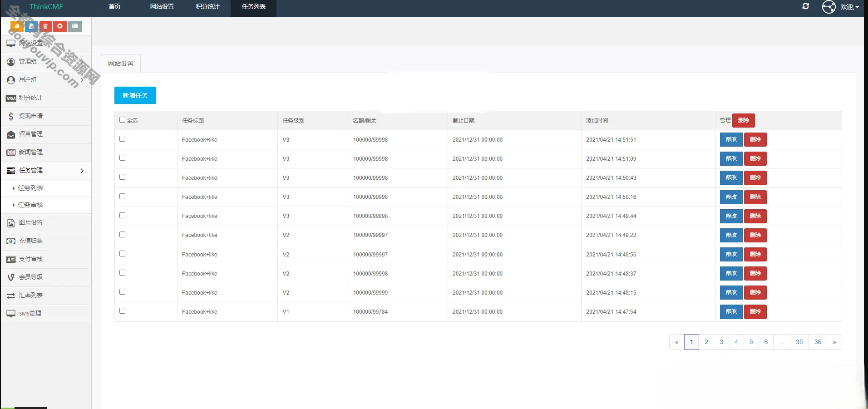Tick the 全选 select-all checkbox
Viewport: 868px width, 409px height.
pyautogui.click(x=122, y=120)
